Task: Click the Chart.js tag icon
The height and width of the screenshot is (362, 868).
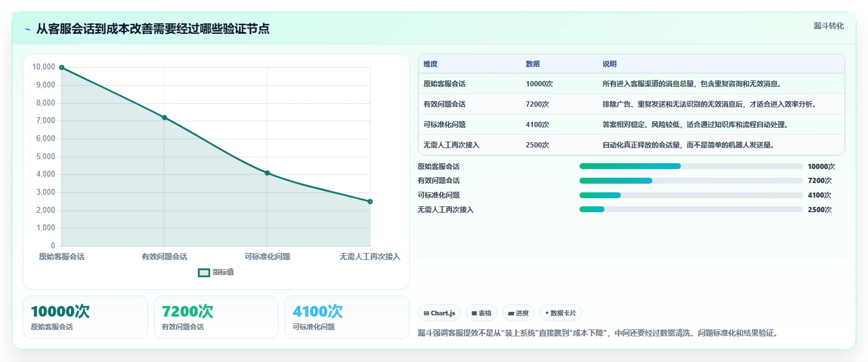Action: (427, 314)
